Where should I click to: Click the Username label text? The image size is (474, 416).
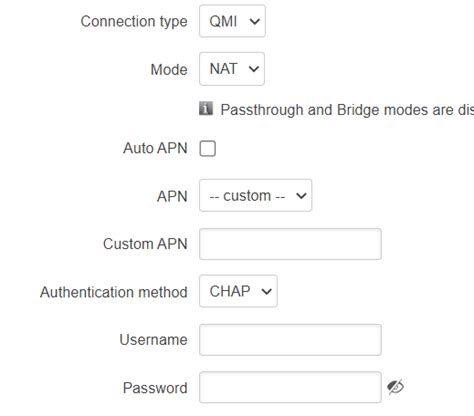153,340
